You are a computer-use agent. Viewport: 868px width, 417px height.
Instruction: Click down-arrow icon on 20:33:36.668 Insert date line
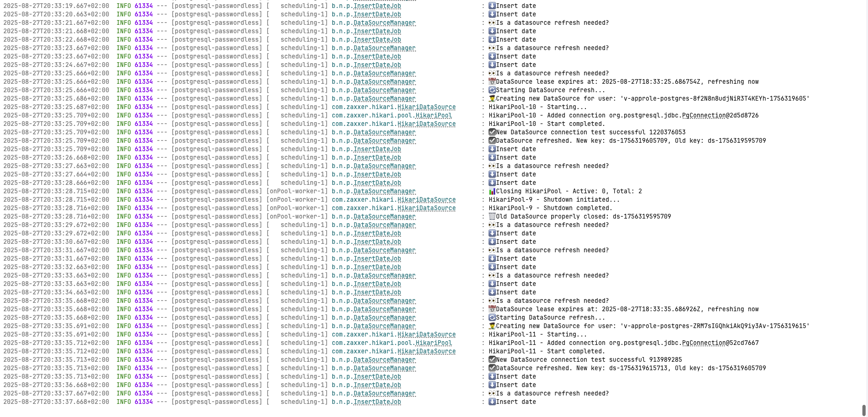492,385
